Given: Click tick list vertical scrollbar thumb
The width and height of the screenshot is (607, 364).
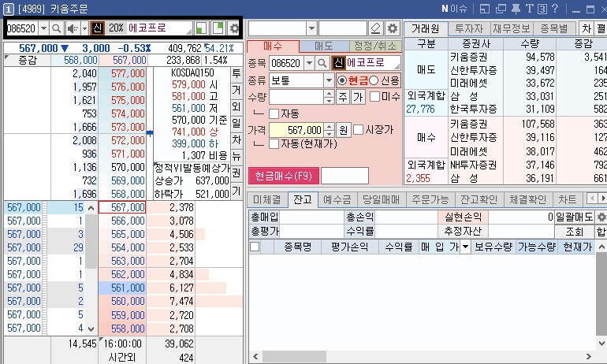Looking at the screenshot, I should pos(91,242).
